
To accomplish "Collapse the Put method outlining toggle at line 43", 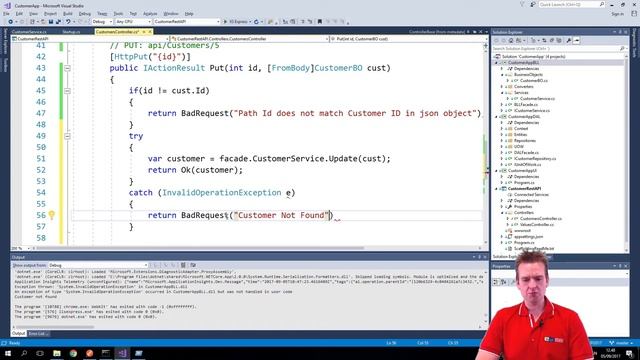I will click(x=67, y=68).
